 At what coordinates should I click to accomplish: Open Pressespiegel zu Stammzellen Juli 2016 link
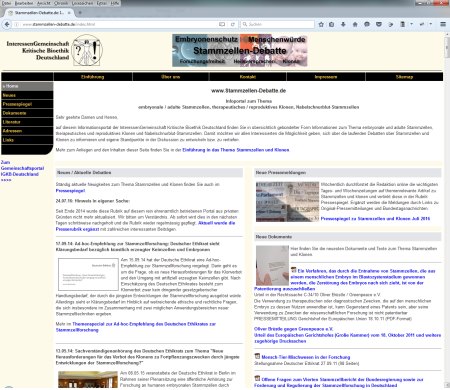375,219
